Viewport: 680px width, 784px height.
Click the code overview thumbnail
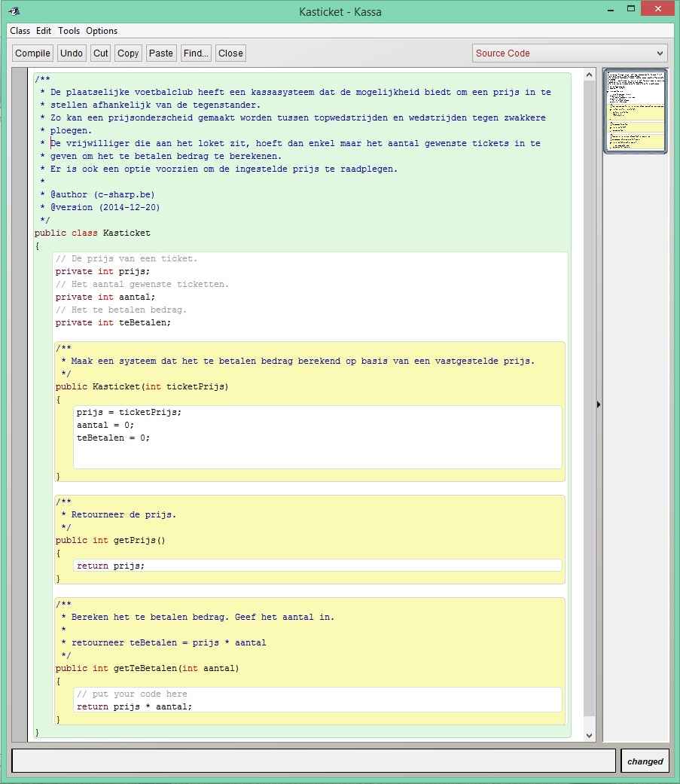click(636, 111)
